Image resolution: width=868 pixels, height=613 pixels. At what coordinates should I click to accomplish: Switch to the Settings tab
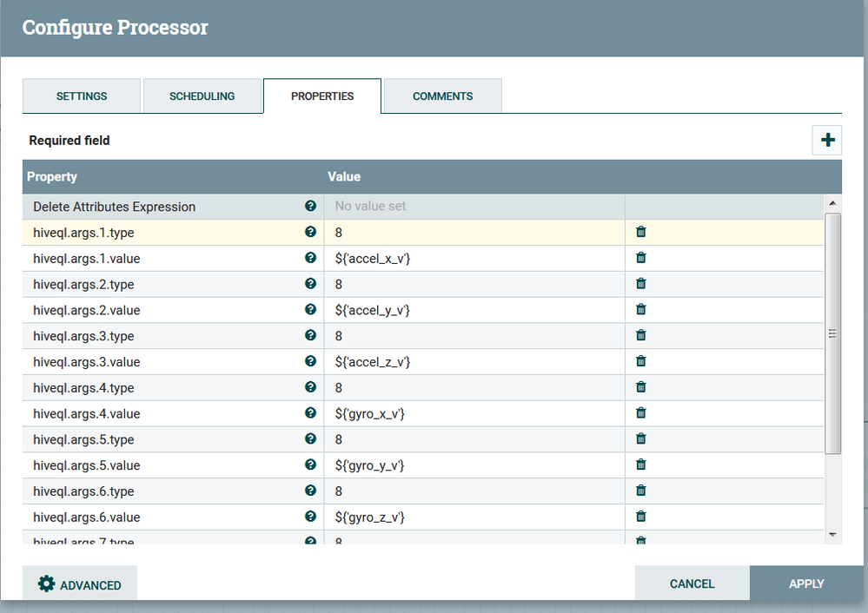pyautogui.click(x=82, y=96)
